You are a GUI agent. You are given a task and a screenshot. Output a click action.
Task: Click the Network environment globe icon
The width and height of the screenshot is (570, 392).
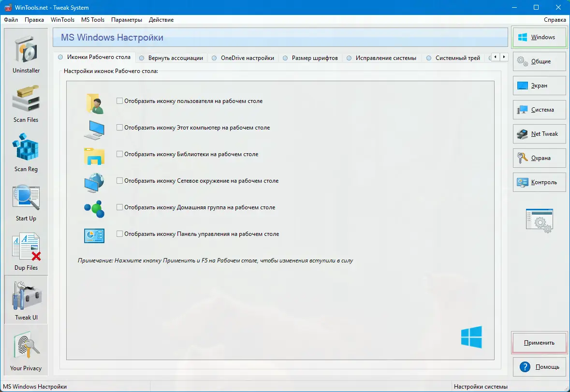94,182
